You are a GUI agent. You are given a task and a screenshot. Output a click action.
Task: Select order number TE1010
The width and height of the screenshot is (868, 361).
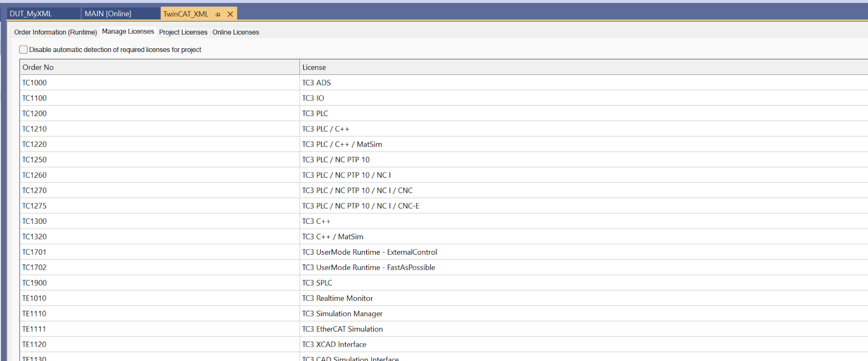[159, 298]
